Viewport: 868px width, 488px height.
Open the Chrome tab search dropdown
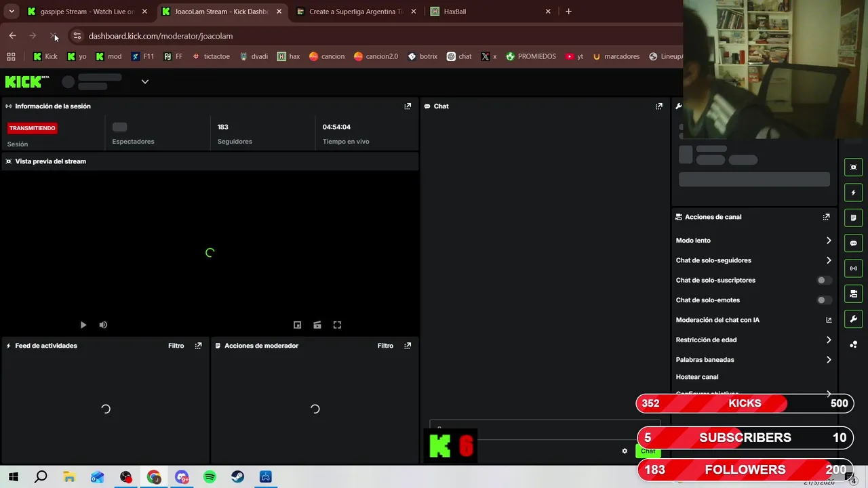tap(12, 12)
